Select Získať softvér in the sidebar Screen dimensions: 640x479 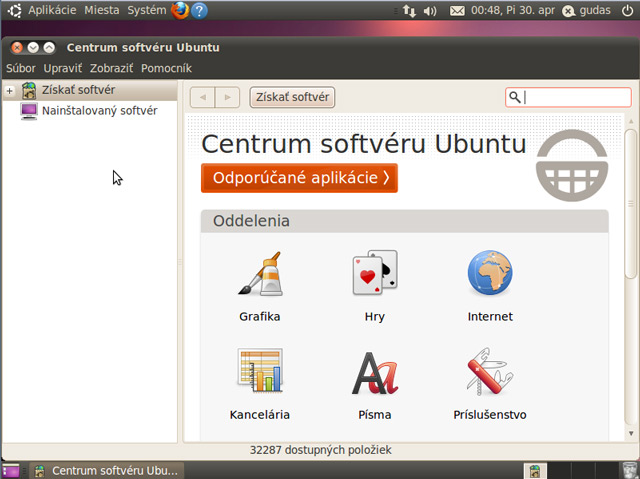(x=90, y=90)
